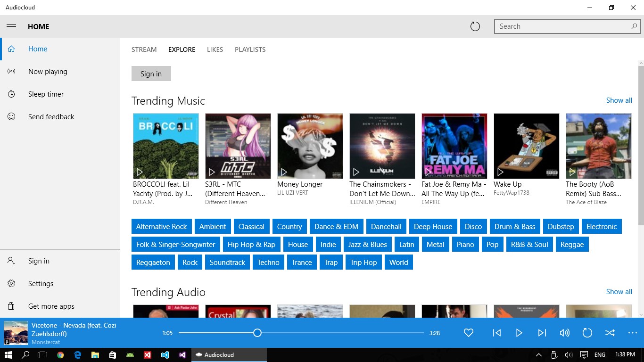644x362 pixels.
Task: Pick the Reggaeton genre
Action: click(153, 263)
